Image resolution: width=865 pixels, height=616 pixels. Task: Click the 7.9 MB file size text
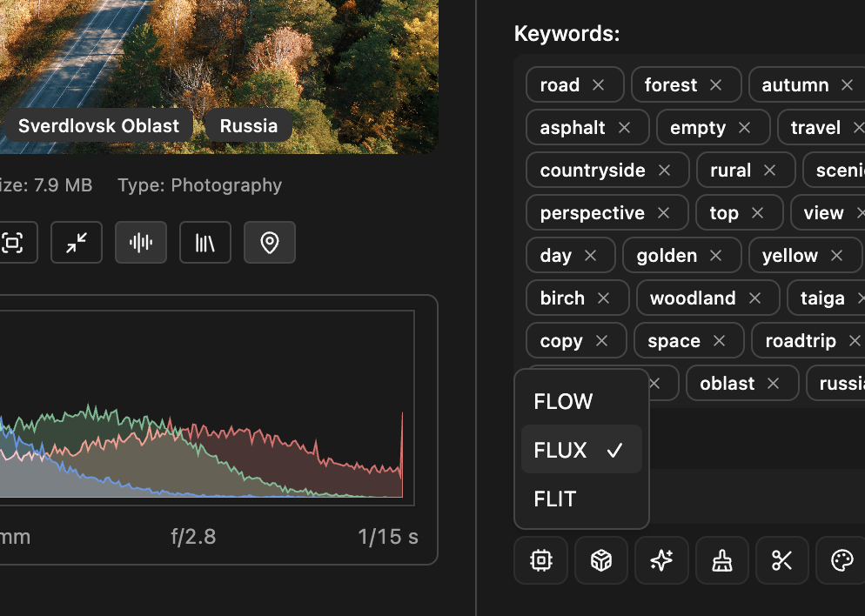coord(63,185)
